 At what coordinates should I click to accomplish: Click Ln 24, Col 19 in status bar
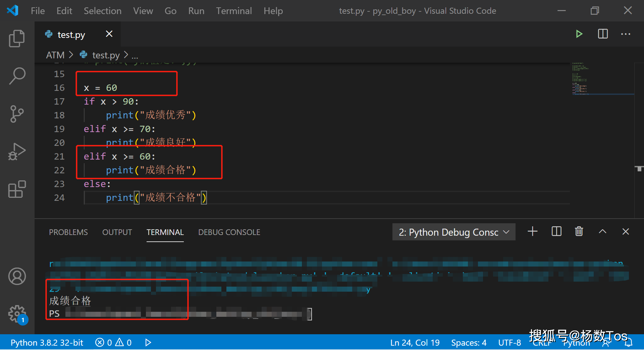coord(415,343)
